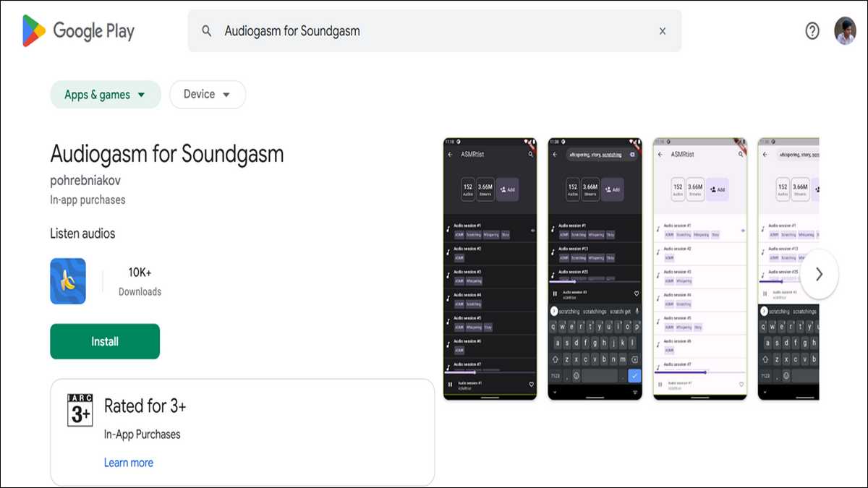This screenshot has height=488, width=868.
Task: Expand the Device filter dropdown
Action: click(x=208, y=95)
